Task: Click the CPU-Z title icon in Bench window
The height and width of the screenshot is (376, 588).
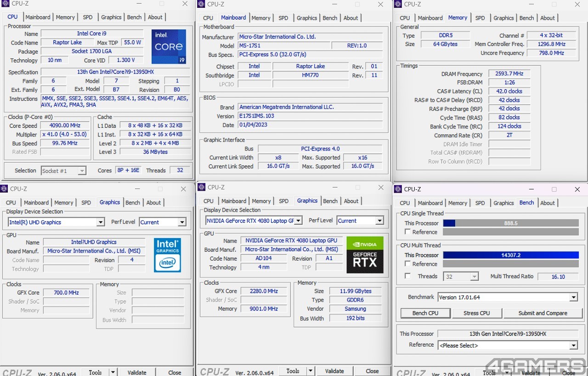Action: point(398,189)
